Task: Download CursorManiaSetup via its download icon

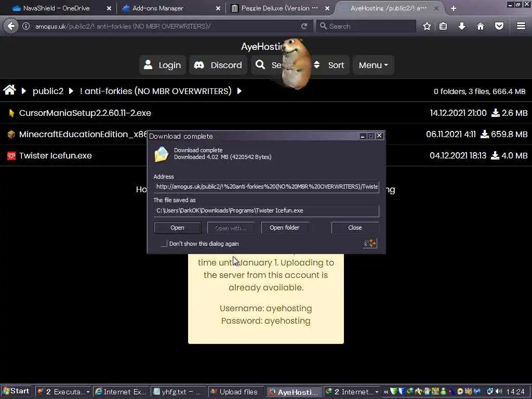Action: click(496, 113)
